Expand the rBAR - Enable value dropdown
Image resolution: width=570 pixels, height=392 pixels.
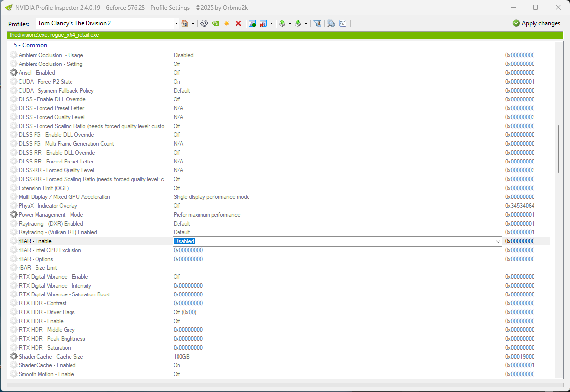[498, 241]
